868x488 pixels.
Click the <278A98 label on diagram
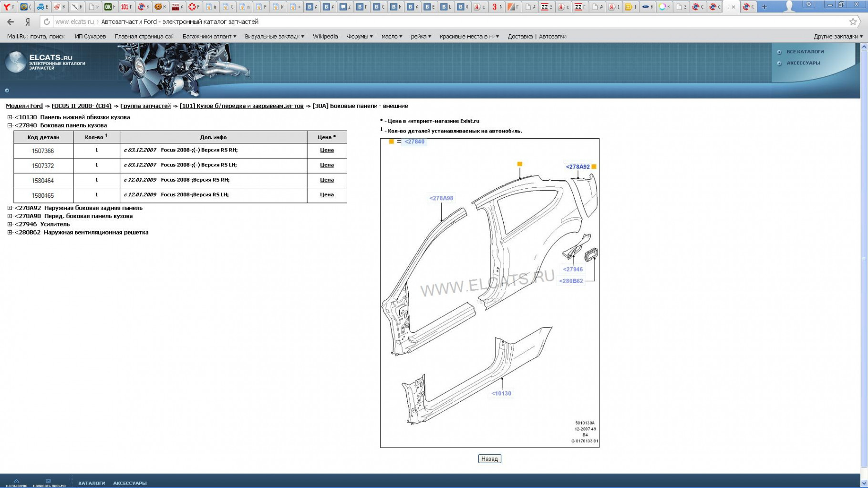tap(441, 198)
